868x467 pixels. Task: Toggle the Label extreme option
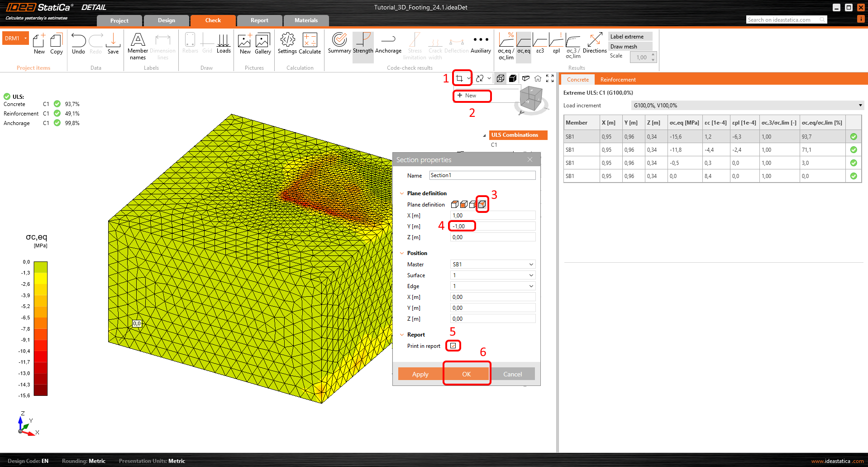[x=630, y=37]
